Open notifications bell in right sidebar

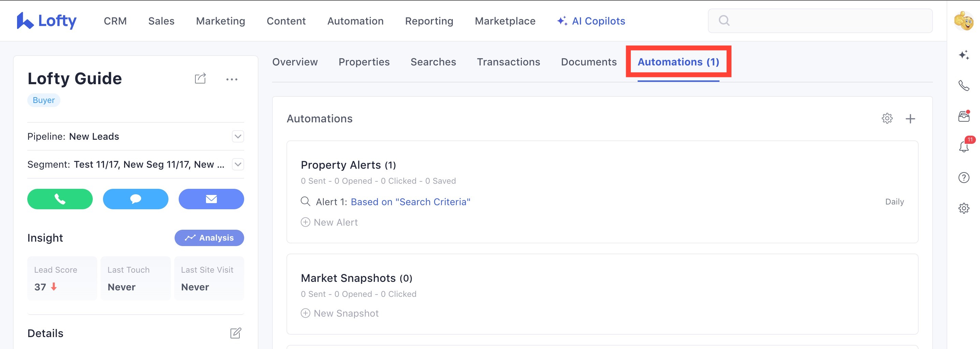tap(964, 146)
